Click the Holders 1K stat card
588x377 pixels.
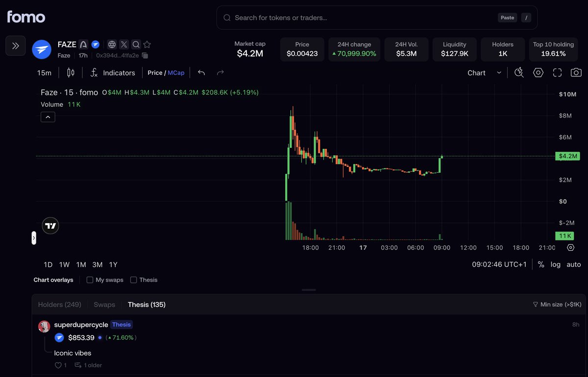pyautogui.click(x=503, y=49)
